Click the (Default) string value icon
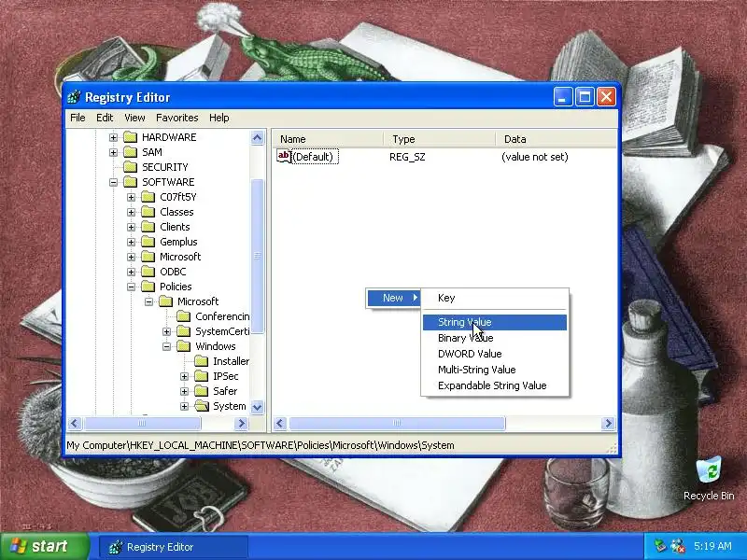 (x=284, y=156)
